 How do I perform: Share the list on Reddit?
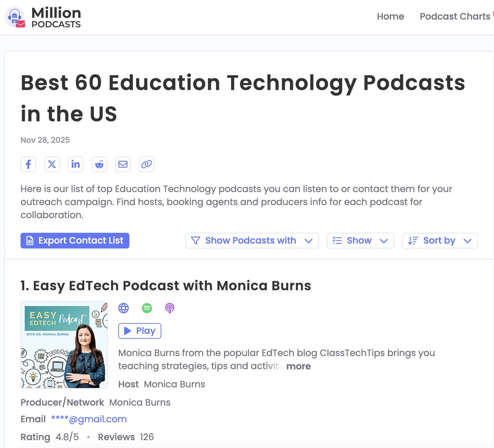click(x=99, y=164)
